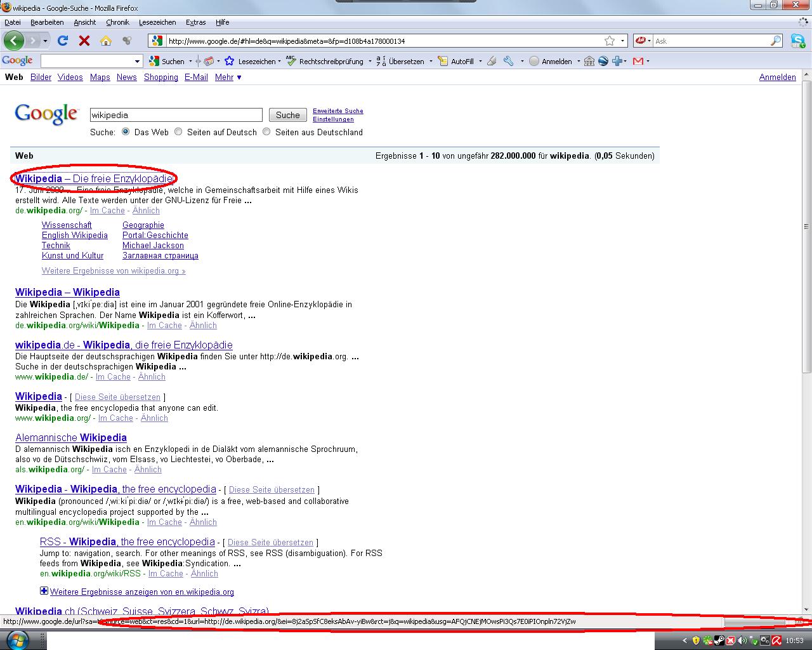The width and height of the screenshot is (812, 650).
Task: Click the Forward navigation arrow
Action: (x=32, y=41)
